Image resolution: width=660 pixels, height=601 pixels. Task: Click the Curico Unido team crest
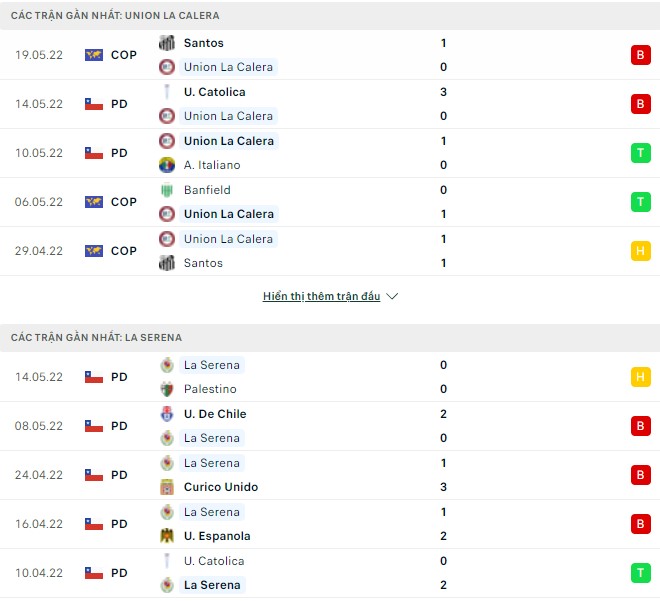tap(167, 487)
